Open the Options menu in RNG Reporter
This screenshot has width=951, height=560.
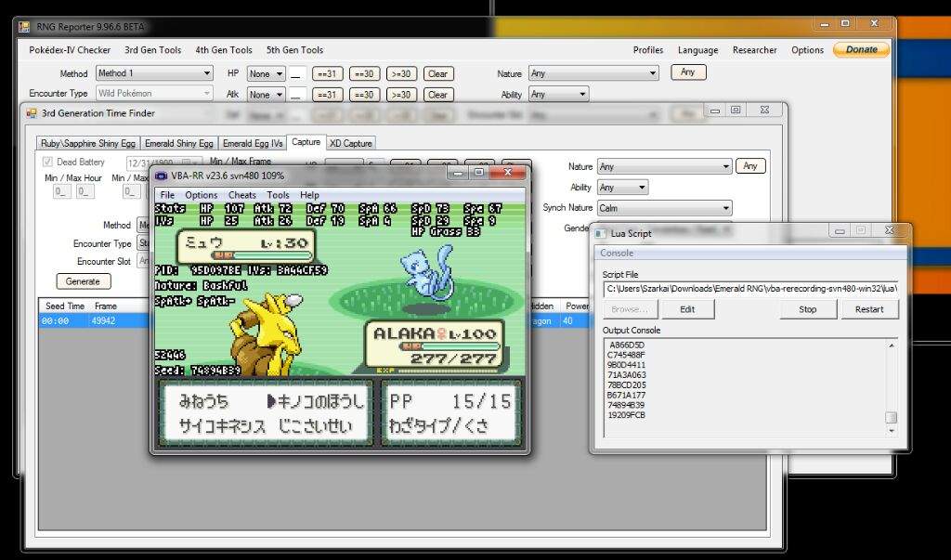pos(807,50)
